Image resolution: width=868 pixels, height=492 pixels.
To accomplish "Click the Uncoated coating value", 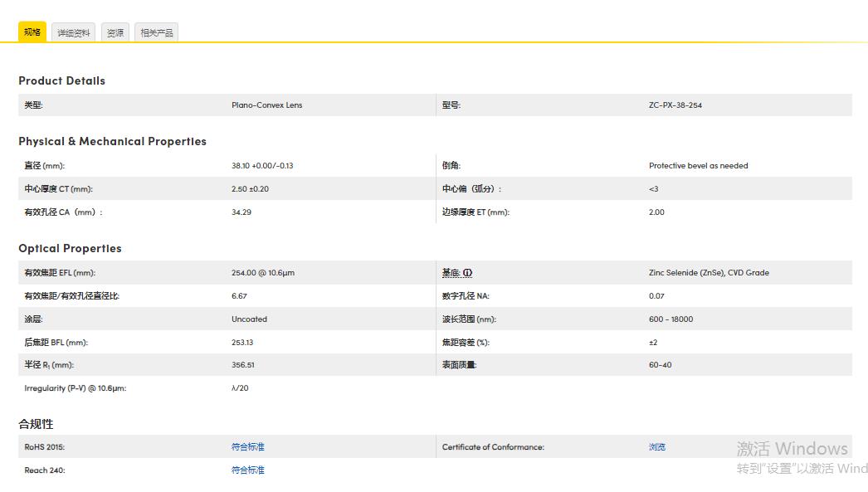I will 249,319.
